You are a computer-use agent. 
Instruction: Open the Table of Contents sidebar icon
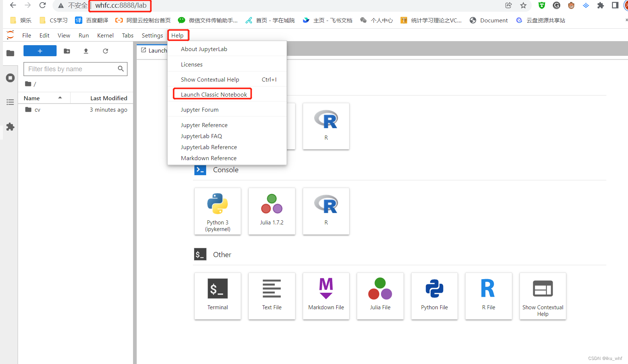coord(10,102)
